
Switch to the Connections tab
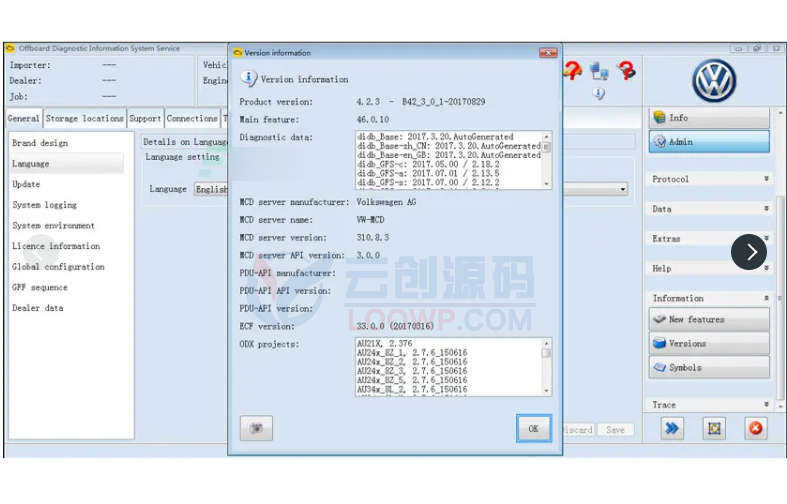click(192, 118)
